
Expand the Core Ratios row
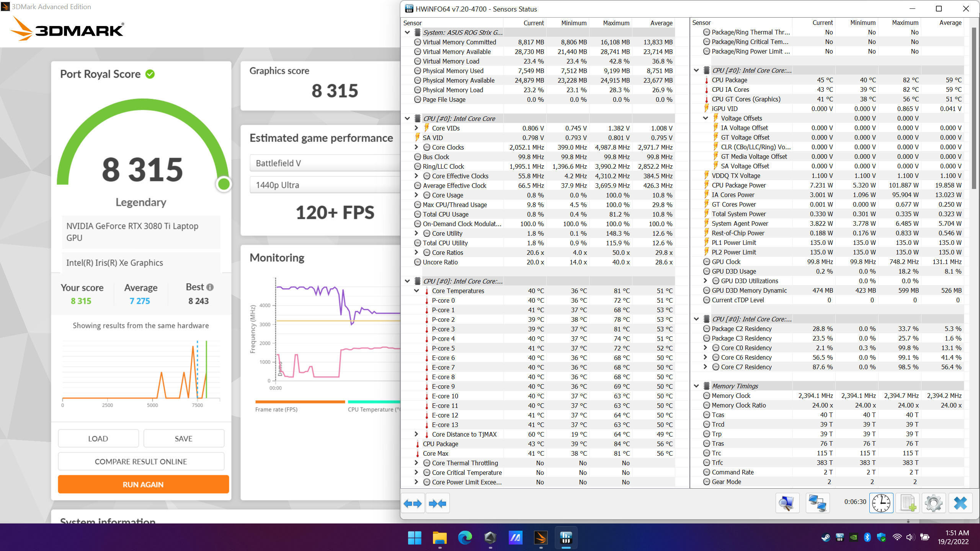pyautogui.click(x=416, y=253)
